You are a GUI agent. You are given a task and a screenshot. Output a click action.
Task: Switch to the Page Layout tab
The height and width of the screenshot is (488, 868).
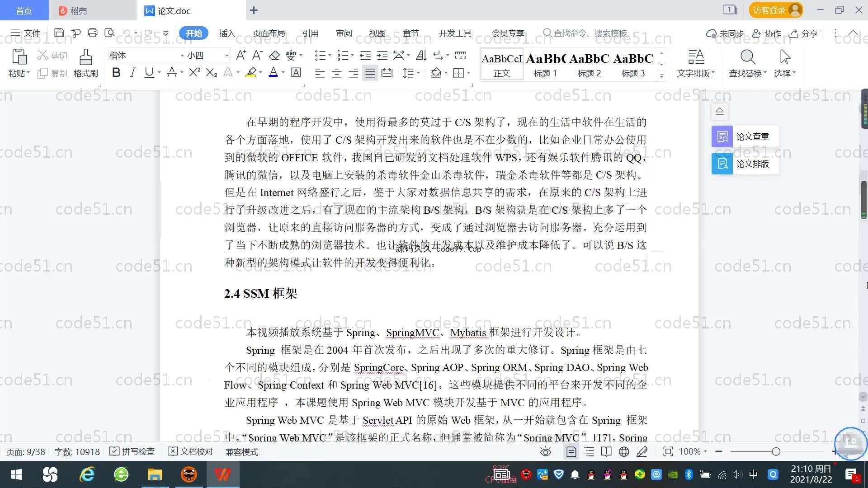(x=269, y=33)
